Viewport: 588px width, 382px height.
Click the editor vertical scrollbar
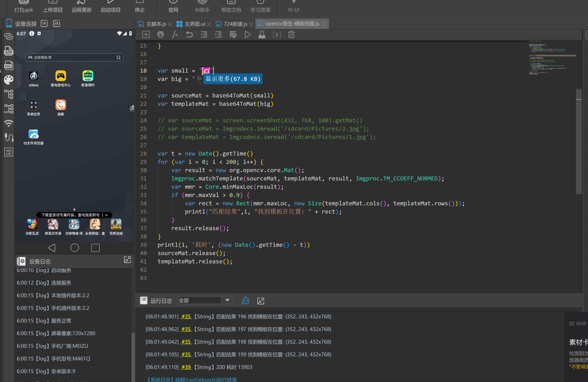579,141
